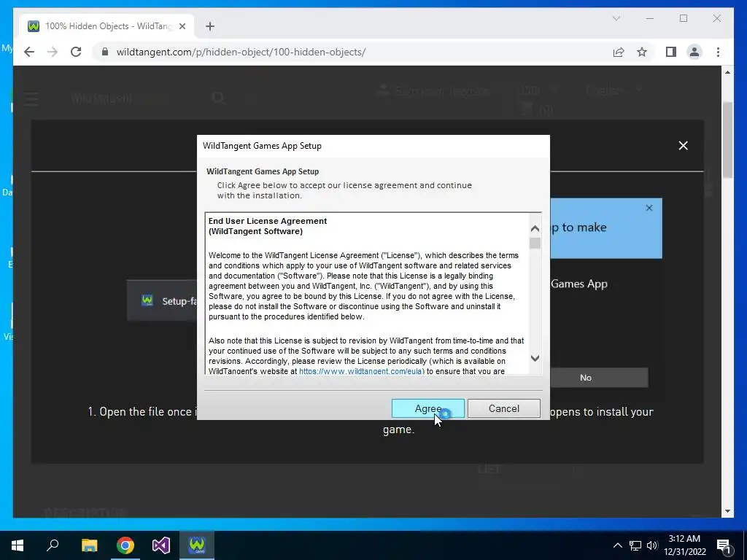This screenshot has height=560, width=747.
Task: Click the address bar URL
Action: (241, 52)
